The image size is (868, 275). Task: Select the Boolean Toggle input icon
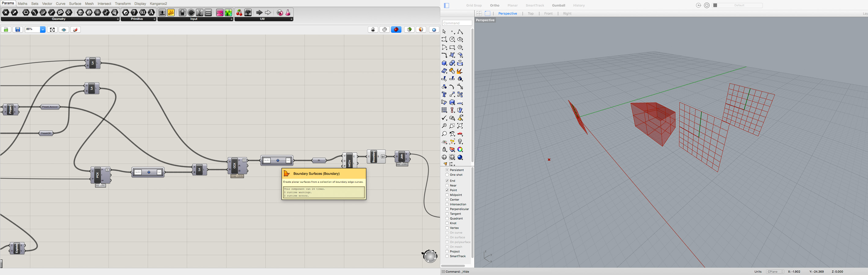pyautogui.click(x=183, y=13)
